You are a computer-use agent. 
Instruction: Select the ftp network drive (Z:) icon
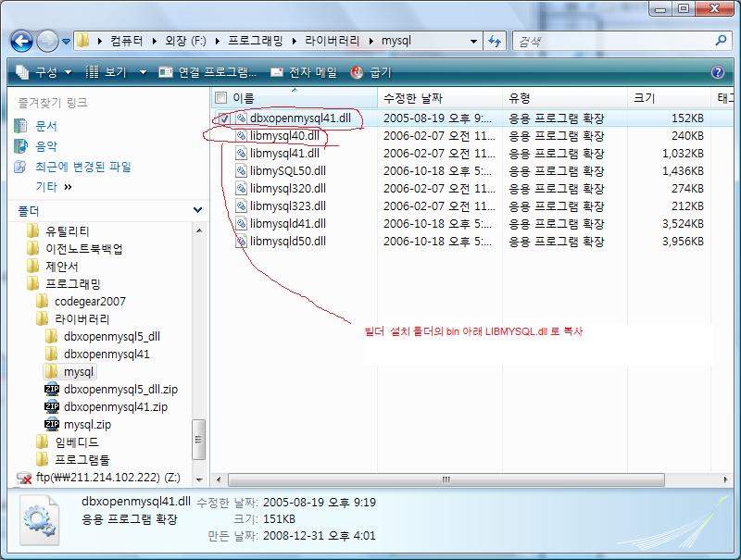[x=24, y=478]
